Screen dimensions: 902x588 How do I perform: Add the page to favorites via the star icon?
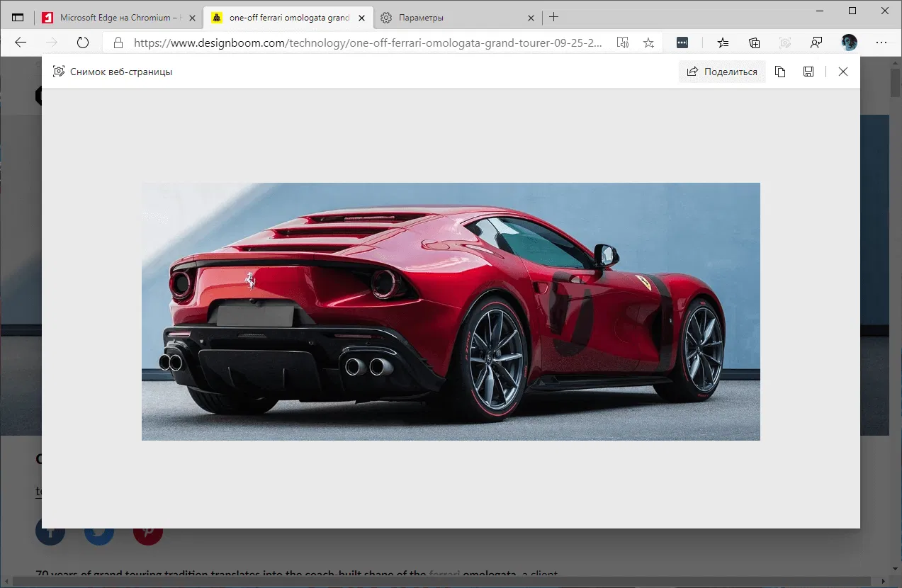point(648,43)
